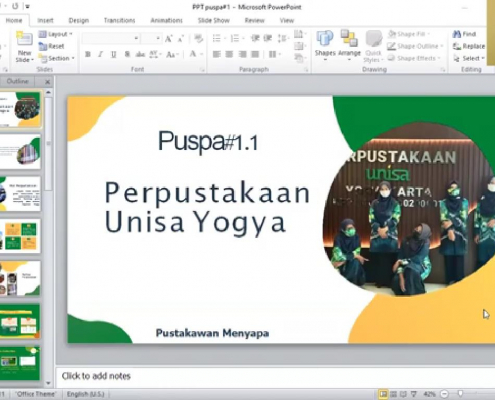Open the Review tab
Image resolution: width=495 pixels, height=400 pixels.
(x=254, y=20)
